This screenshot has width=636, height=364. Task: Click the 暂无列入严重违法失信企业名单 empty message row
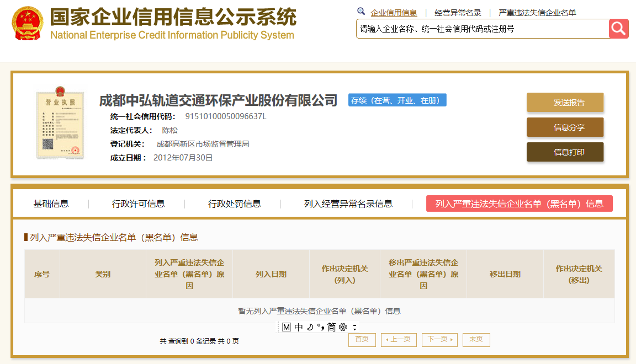319,311
